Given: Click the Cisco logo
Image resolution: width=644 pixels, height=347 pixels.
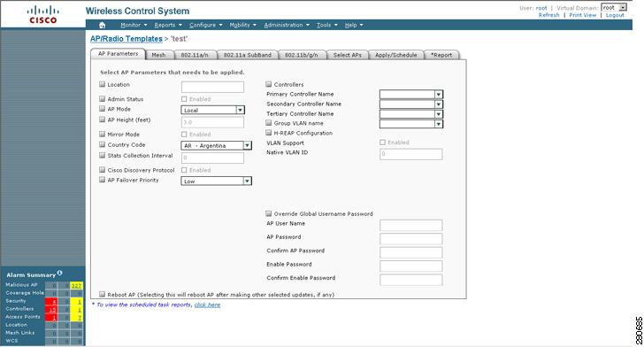Looking at the screenshot, I should coord(43,14).
